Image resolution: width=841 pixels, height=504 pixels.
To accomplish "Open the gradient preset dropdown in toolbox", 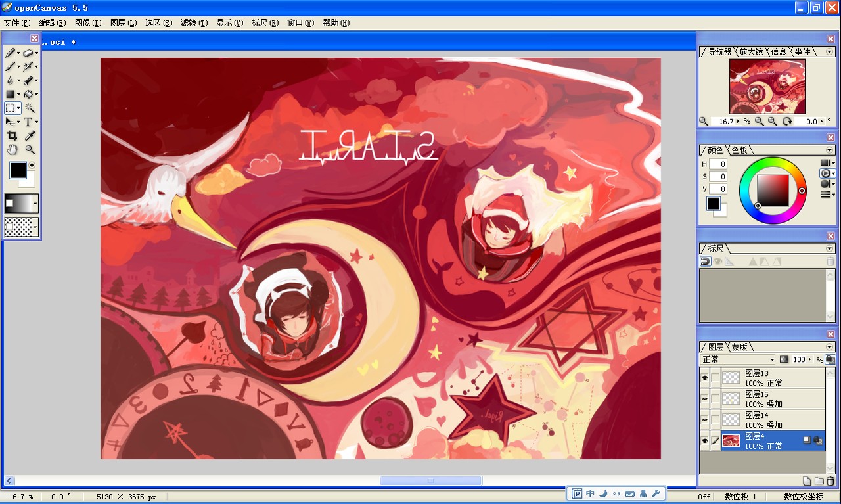I will point(35,203).
